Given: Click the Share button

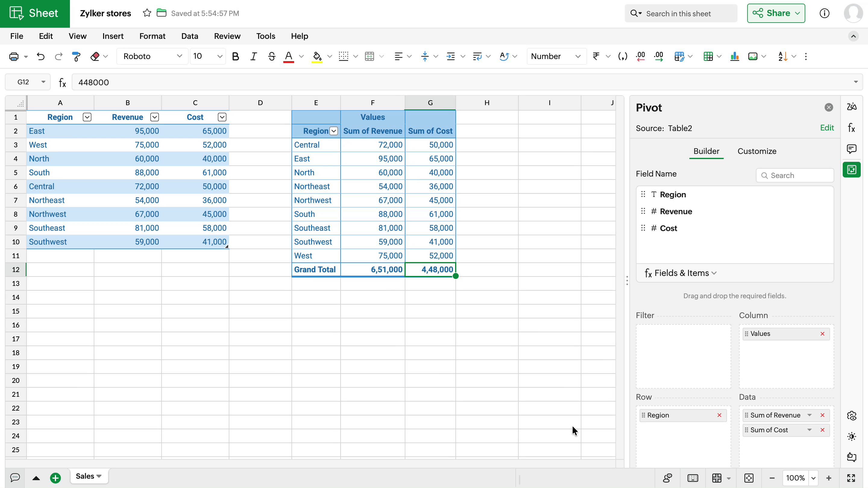Looking at the screenshot, I should point(776,13).
